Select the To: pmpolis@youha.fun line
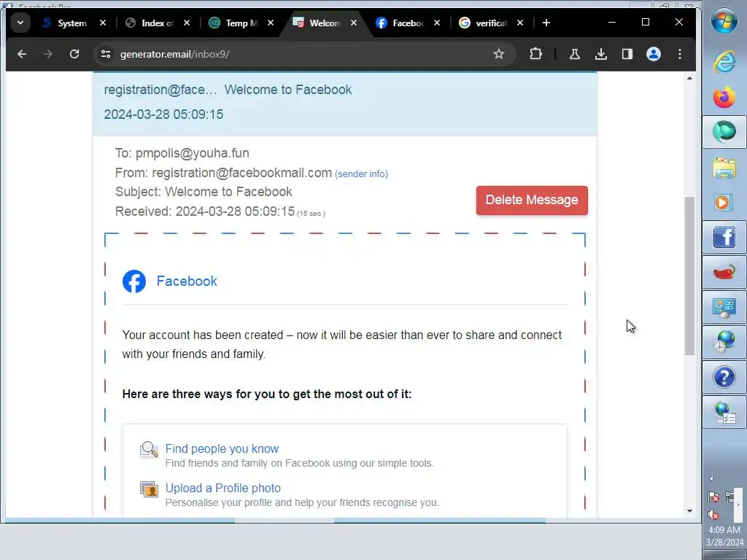The image size is (747, 560). click(182, 153)
